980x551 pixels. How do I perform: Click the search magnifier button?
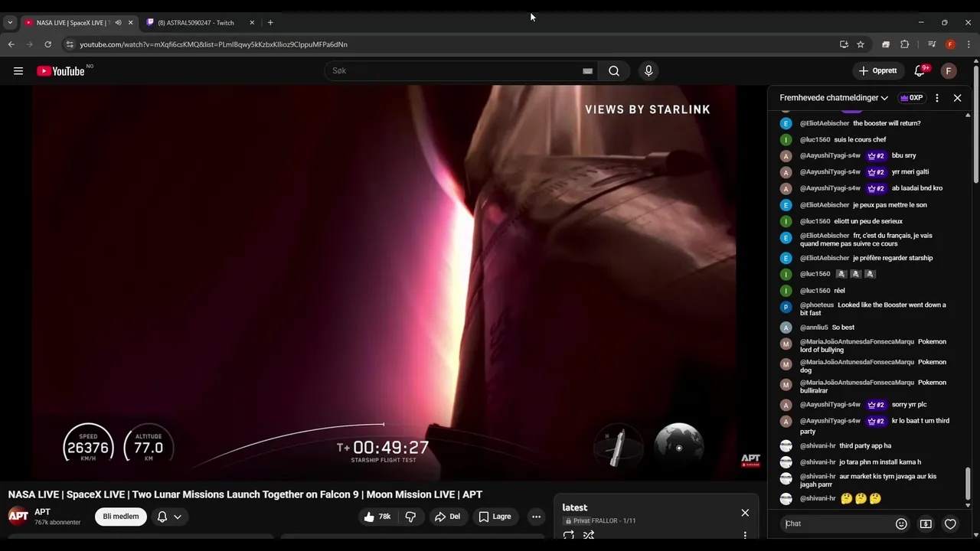(614, 71)
